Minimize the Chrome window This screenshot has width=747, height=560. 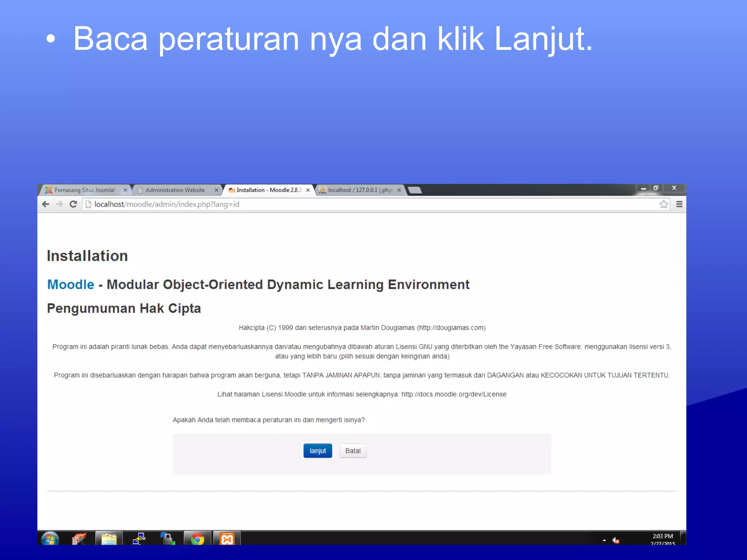click(x=643, y=188)
